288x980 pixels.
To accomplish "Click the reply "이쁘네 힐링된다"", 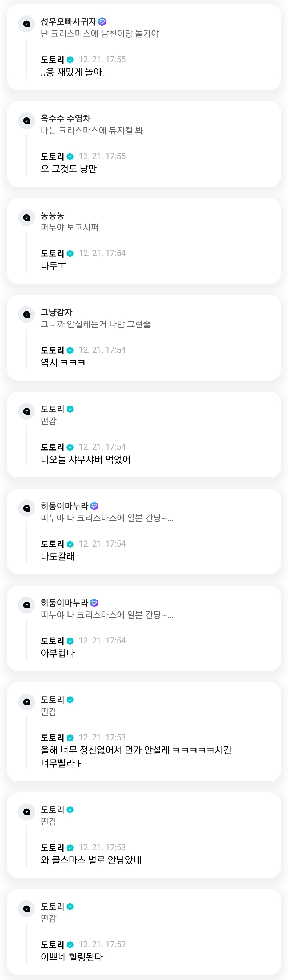I will (71, 957).
